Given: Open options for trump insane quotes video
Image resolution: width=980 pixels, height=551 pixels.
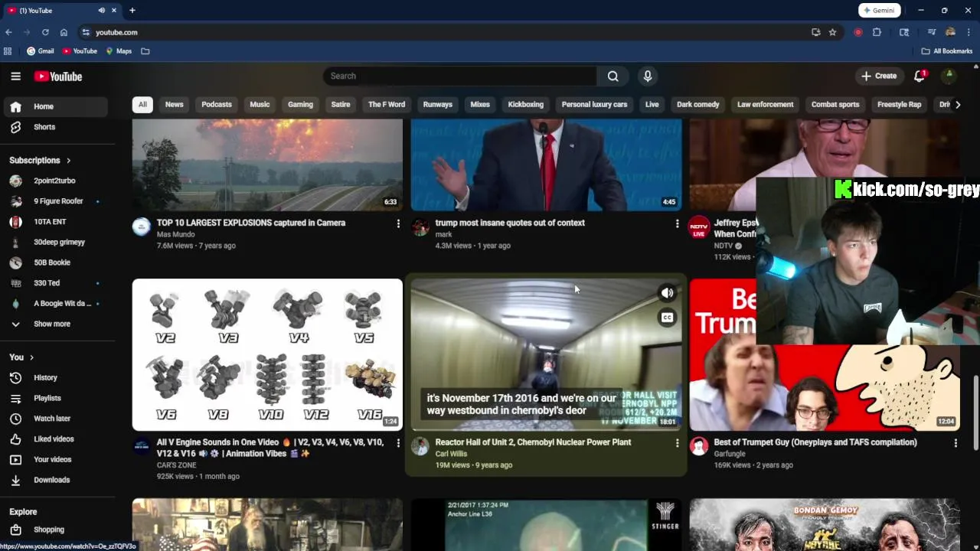Looking at the screenshot, I should coord(677,223).
